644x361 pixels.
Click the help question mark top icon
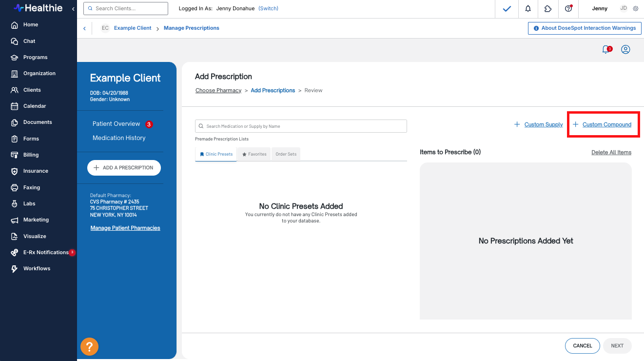[x=568, y=9]
